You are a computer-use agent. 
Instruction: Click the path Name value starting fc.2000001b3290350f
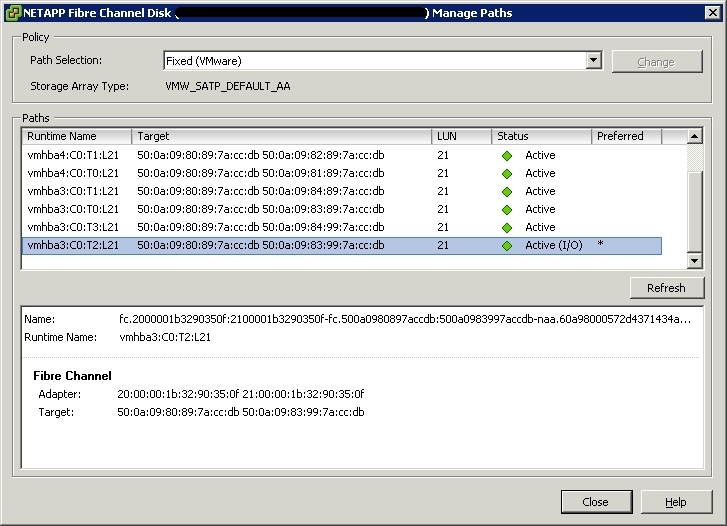405,319
